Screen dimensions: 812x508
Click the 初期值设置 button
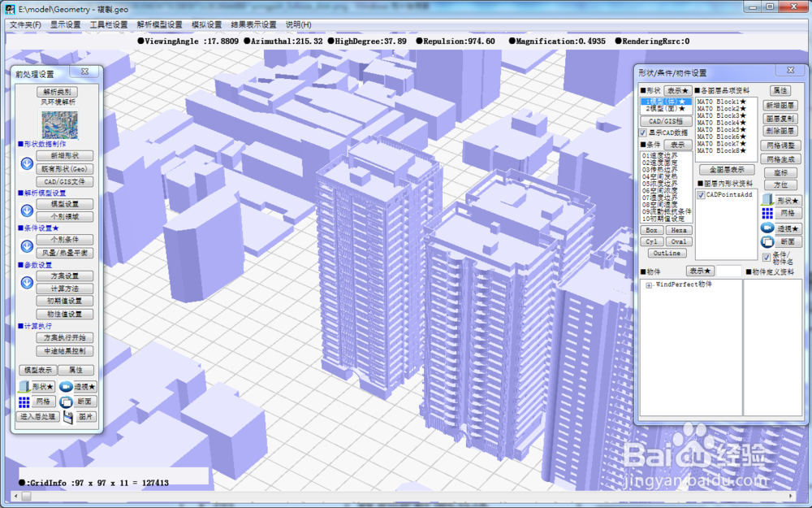(65, 302)
